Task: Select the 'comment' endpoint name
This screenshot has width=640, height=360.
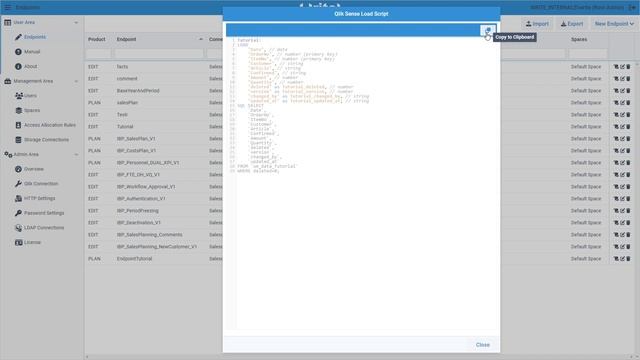Action: [x=127, y=79]
